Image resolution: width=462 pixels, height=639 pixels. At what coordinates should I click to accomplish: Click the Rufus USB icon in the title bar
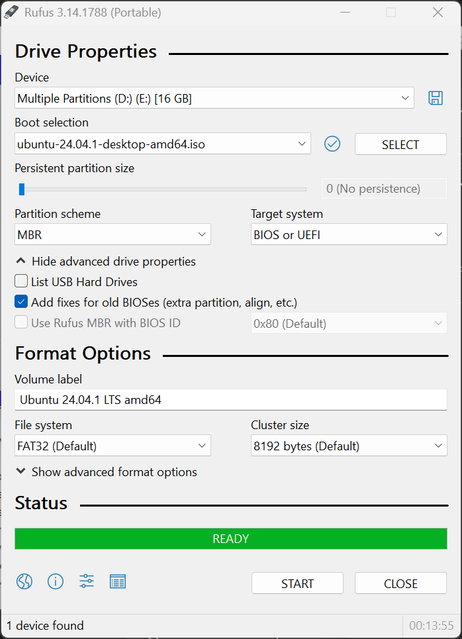(11, 12)
